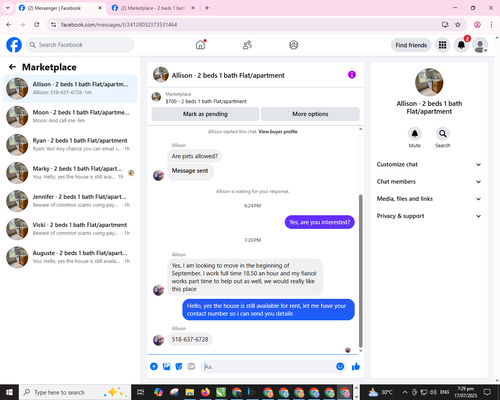Bookmark this page with star icon
The height and width of the screenshot is (400, 500).
[458, 25]
